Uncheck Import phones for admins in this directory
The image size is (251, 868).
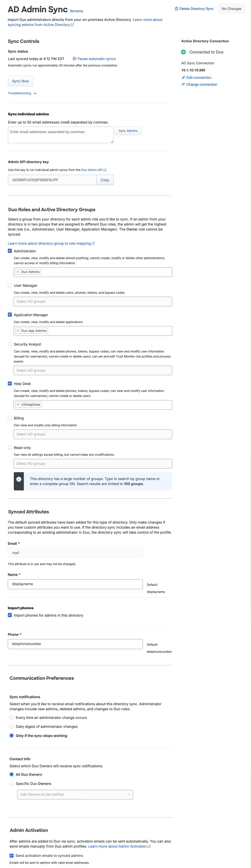coord(10,615)
